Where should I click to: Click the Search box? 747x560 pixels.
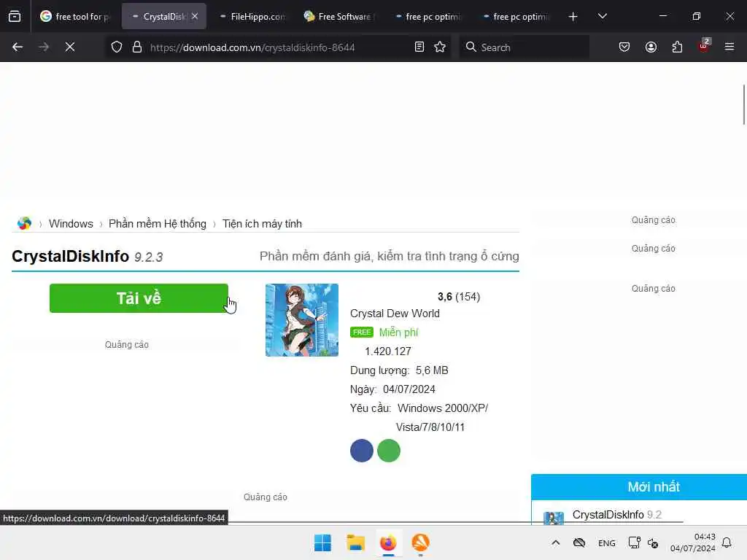(x=524, y=47)
